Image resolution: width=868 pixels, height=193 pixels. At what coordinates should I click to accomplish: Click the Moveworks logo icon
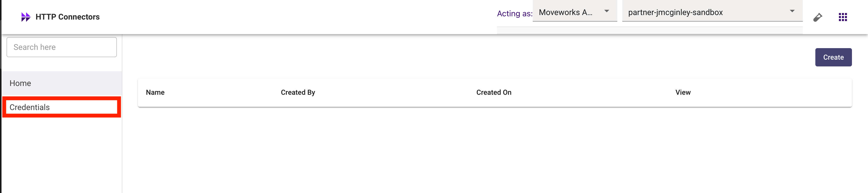[26, 17]
